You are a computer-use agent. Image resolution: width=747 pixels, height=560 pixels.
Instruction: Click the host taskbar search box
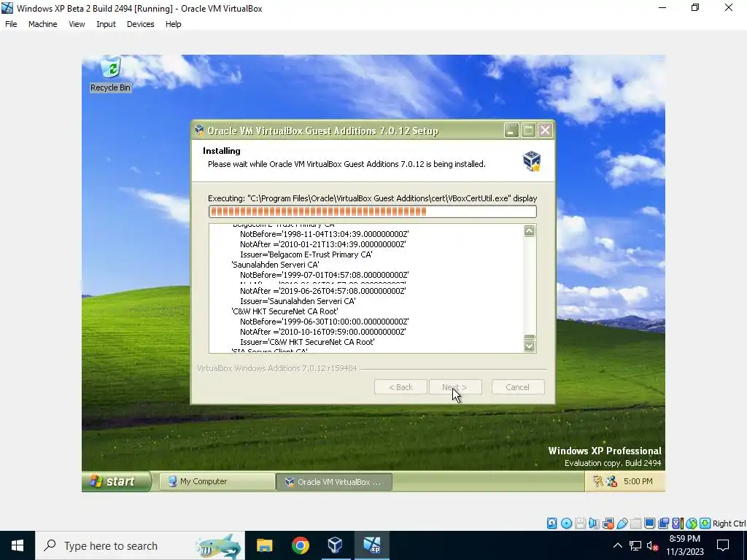tap(139, 545)
